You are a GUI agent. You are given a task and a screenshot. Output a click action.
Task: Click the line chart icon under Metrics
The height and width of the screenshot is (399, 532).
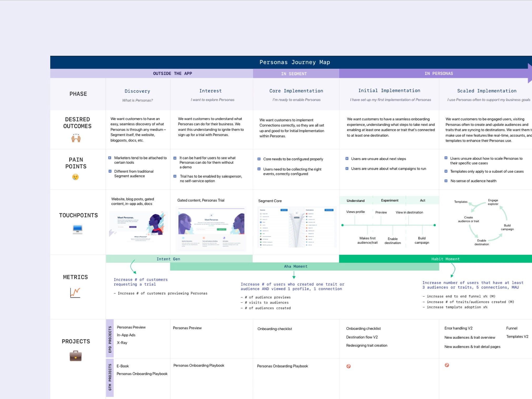pos(75,293)
